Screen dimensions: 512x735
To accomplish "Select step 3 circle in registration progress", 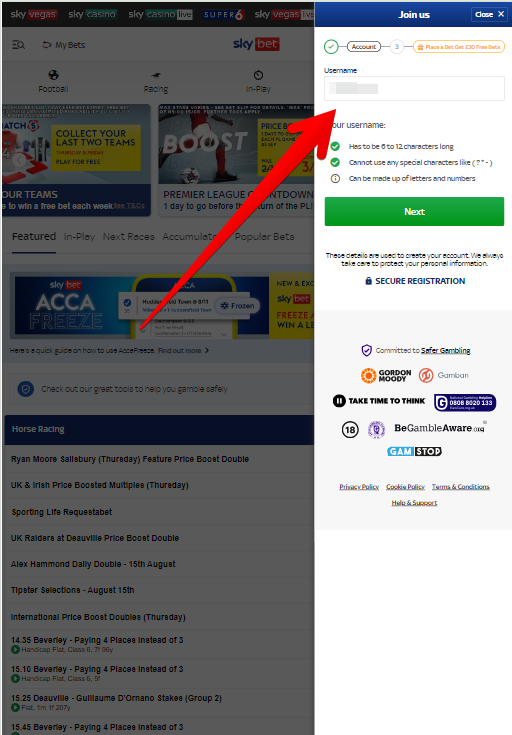I will point(397,47).
